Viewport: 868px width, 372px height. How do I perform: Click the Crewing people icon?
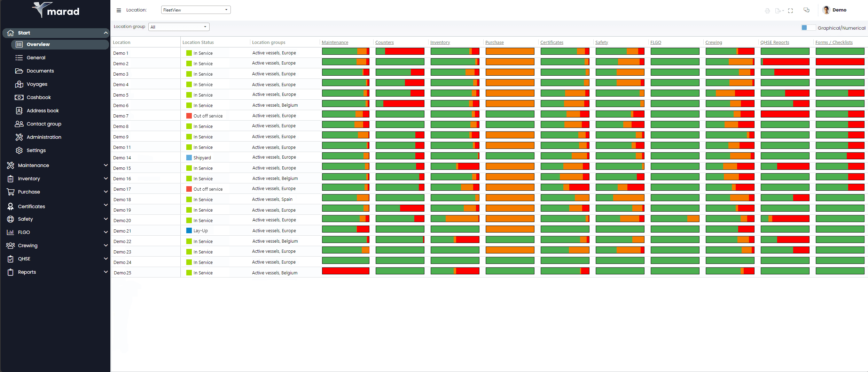(10, 245)
